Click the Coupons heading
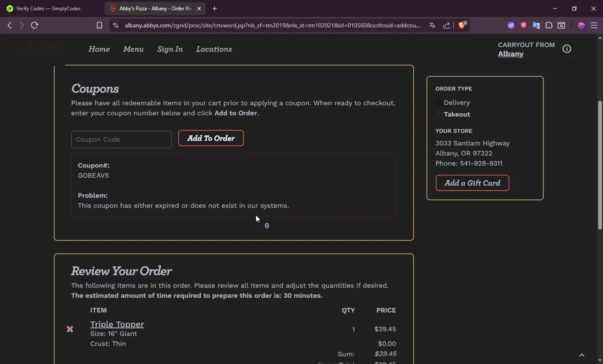 coord(95,89)
